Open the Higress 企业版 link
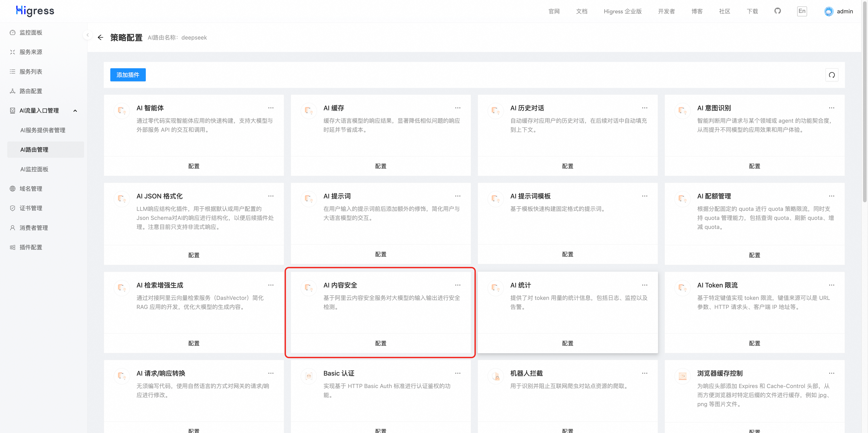 (622, 12)
